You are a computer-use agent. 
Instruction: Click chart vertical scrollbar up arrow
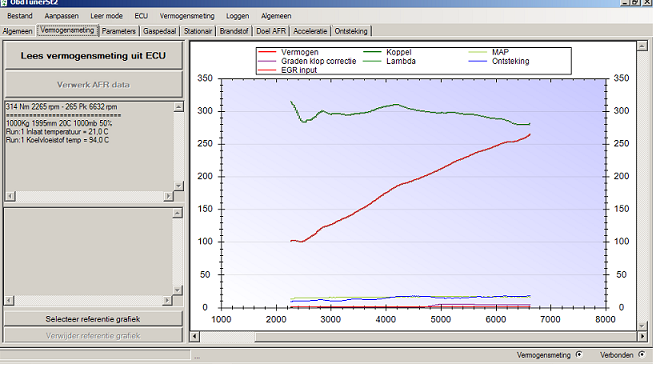click(642, 46)
